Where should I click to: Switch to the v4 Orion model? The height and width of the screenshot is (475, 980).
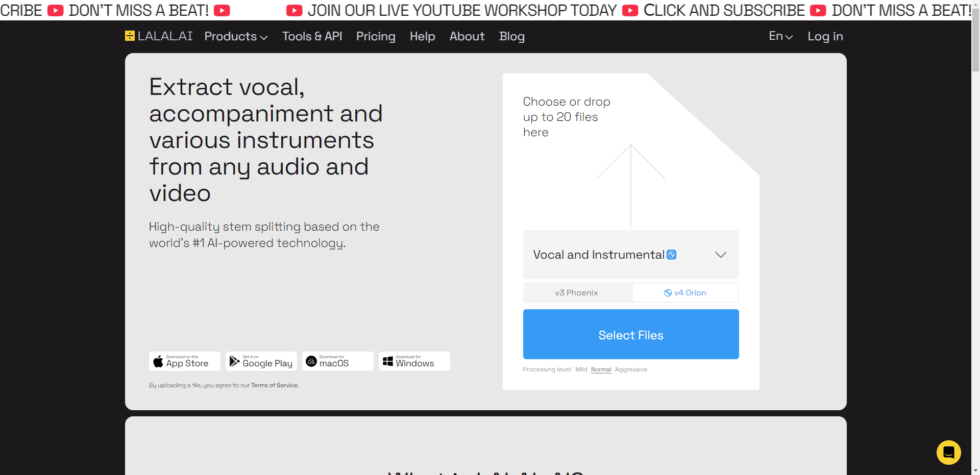click(685, 293)
